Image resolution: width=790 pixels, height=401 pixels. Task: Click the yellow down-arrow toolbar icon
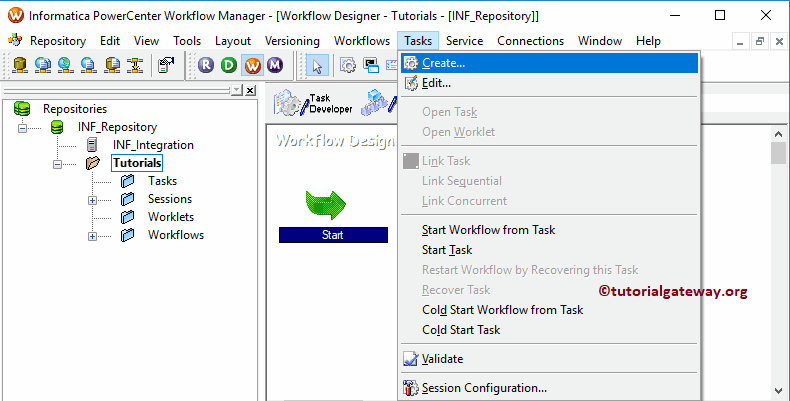point(135,65)
